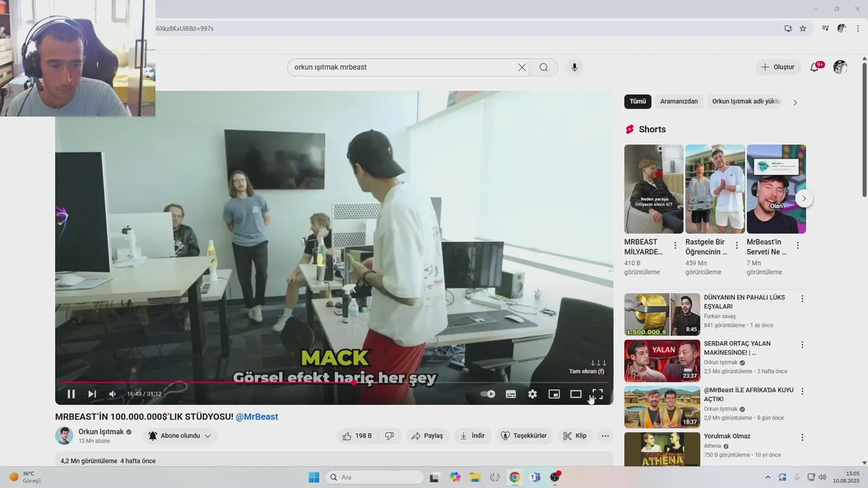Image resolution: width=868 pixels, height=488 pixels.
Task: Switch to miniplayer mode
Action: tap(554, 394)
